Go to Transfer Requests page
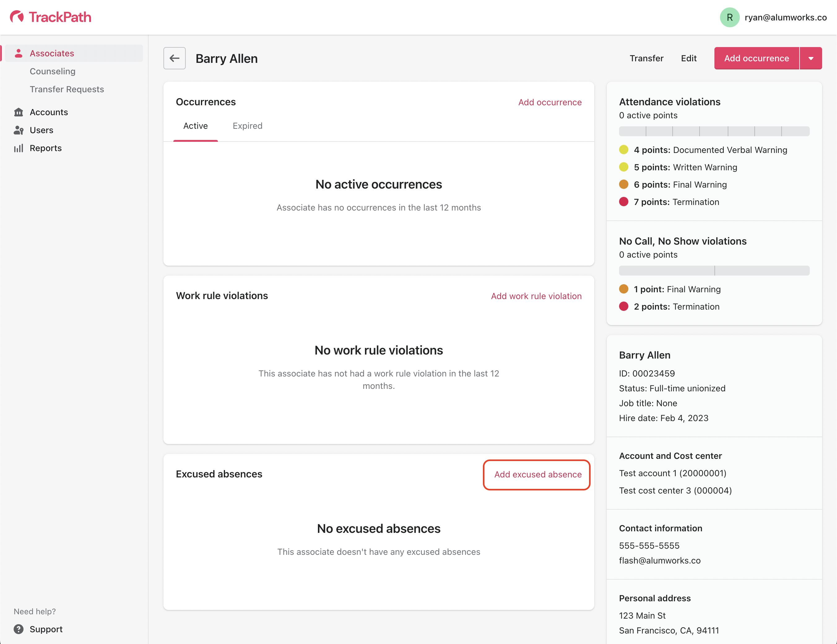The width and height of the screenshot is (837, 644). (x=67, y=89)
